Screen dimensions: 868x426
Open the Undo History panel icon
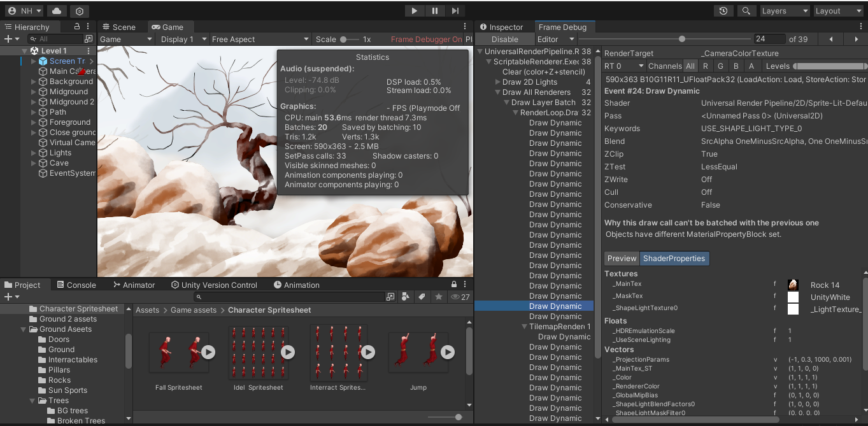pos(723,10)
